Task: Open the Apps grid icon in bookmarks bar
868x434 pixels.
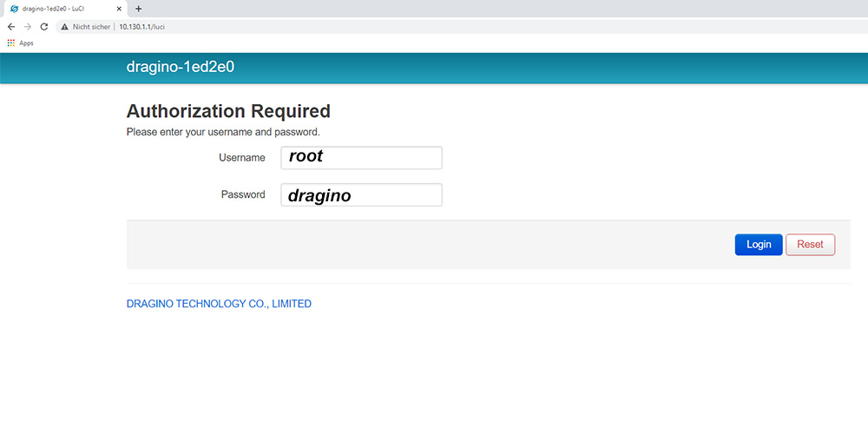Action: 11,43
